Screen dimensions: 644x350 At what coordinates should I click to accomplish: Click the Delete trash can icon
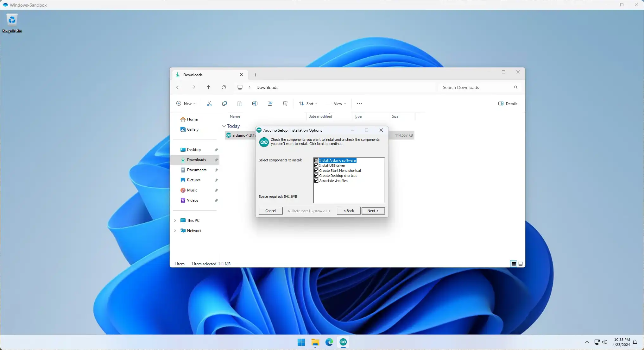click(x=285, y=103)
